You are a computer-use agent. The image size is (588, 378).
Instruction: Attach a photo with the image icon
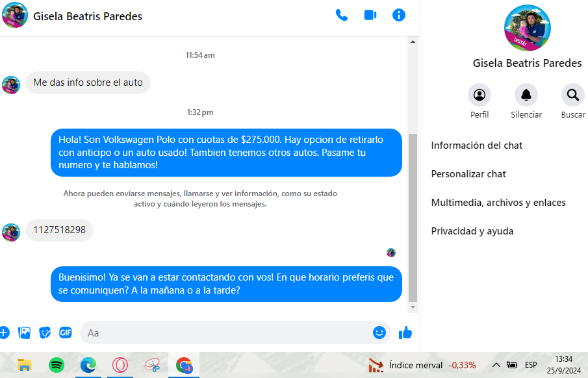25,333
